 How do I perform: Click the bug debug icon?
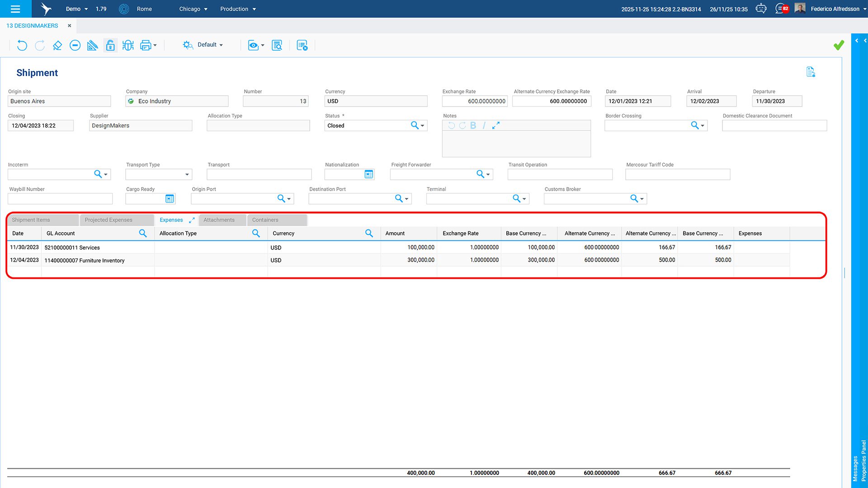coord(128,45)
